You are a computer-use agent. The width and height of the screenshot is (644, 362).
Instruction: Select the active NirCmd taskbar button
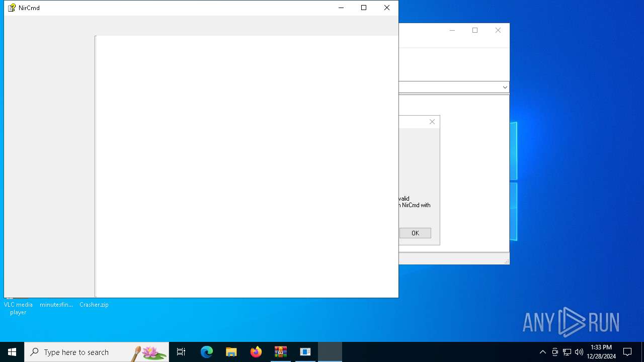(330, 352)
